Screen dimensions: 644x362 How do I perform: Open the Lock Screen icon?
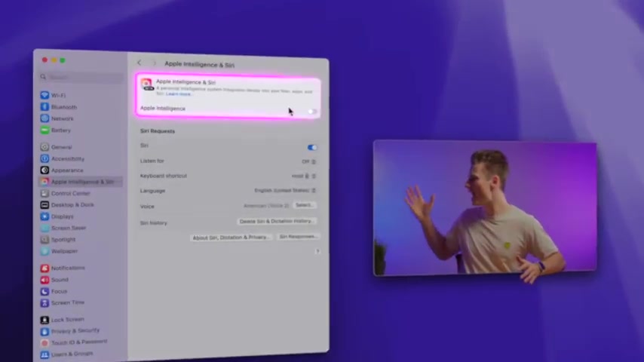pos(44,320)
